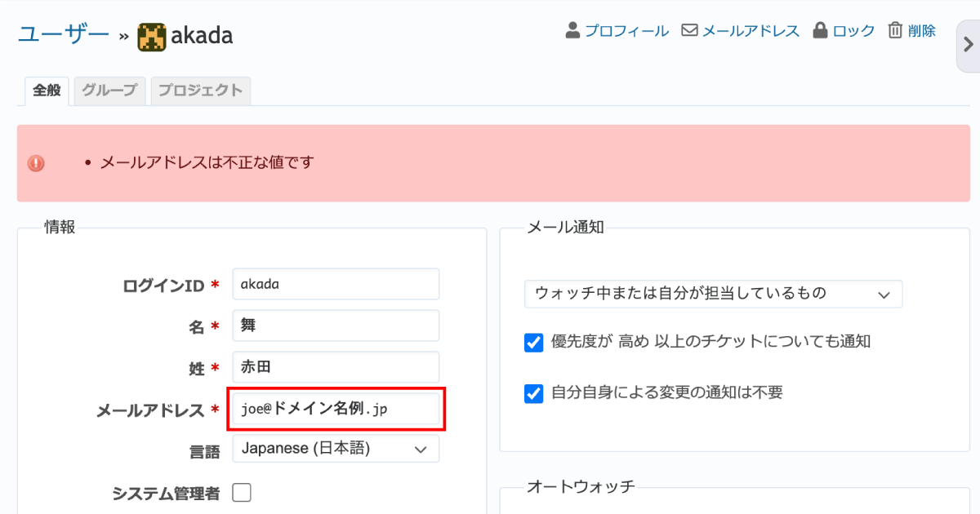The height and width of the screenshot is (514, 980).
Task: Expand the collapsed sidebar arrow
Action: pos(967,47)
